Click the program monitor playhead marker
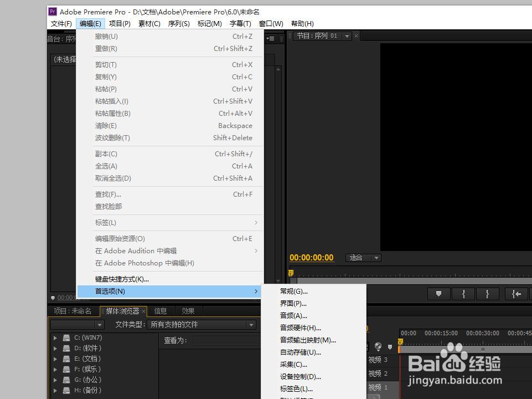This screenshot has width=532, height=399. (x=291, y=273)
